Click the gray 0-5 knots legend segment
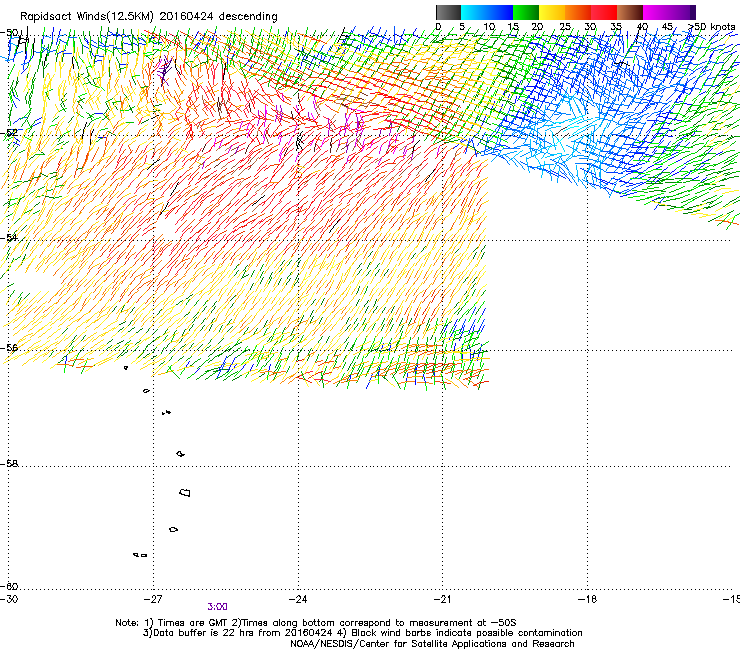Image resolution: width=740 pixels, height=650 pixels. pos(448,12)
